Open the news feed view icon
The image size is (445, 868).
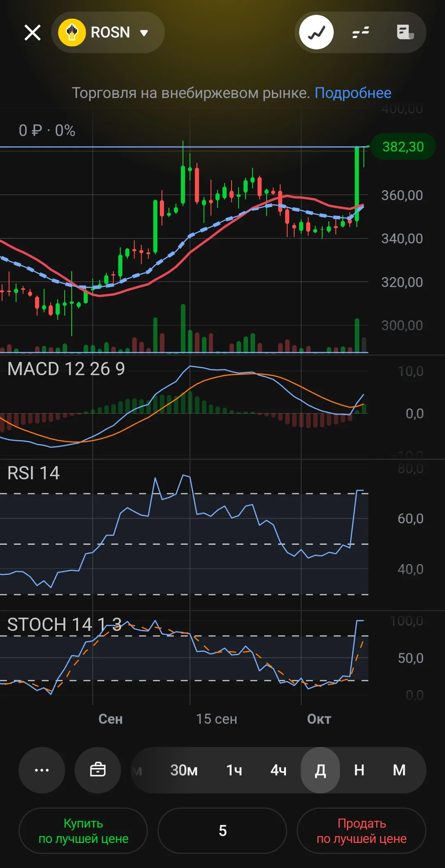(x=405, y=32)
